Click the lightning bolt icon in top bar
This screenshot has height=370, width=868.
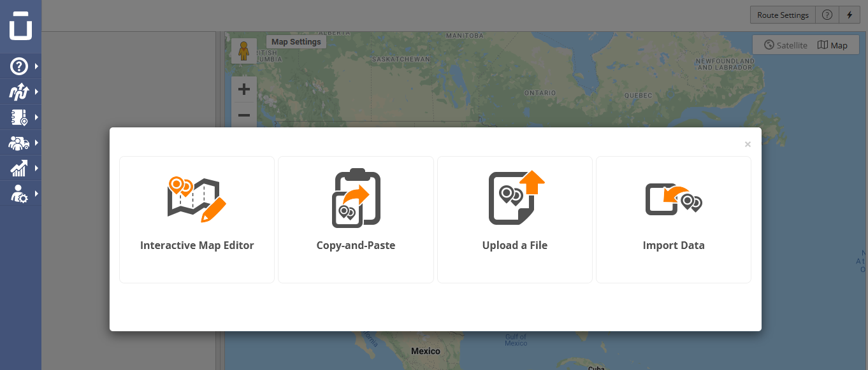pos(849,15)
